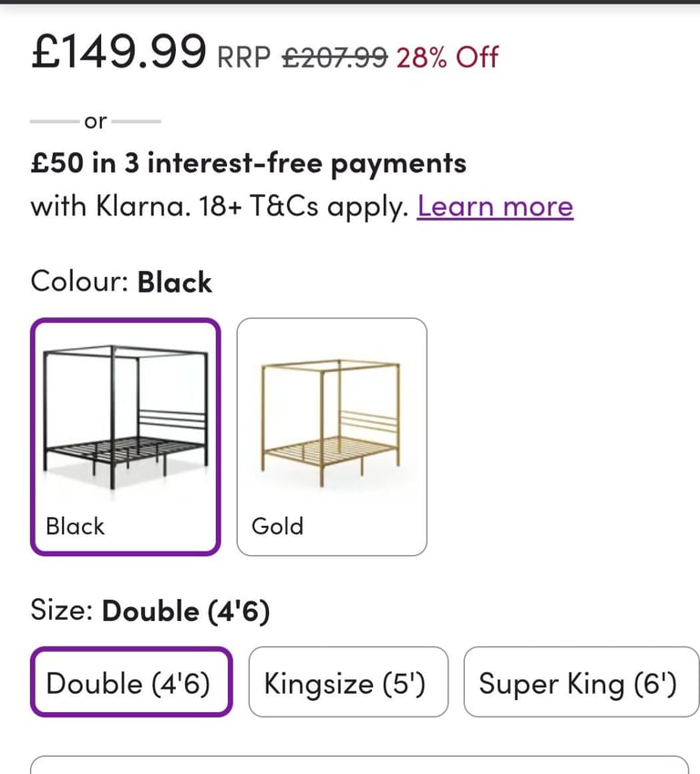Click the £50 in 3 interest-free payments text
The width and height of the screenshot is (700, 774).
pos(248,164)
